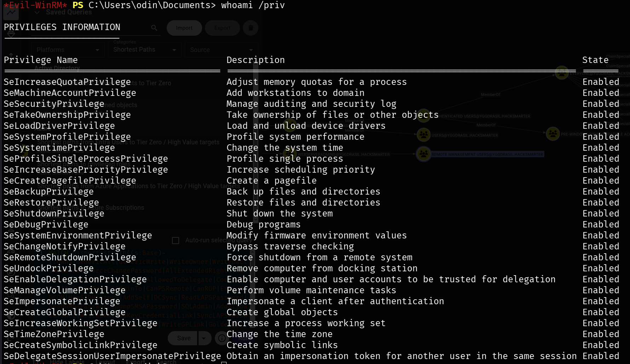Select the PRE-WINDOWS group node icon
This screenshot has height=364, width=630.
(x=552, y=134)
